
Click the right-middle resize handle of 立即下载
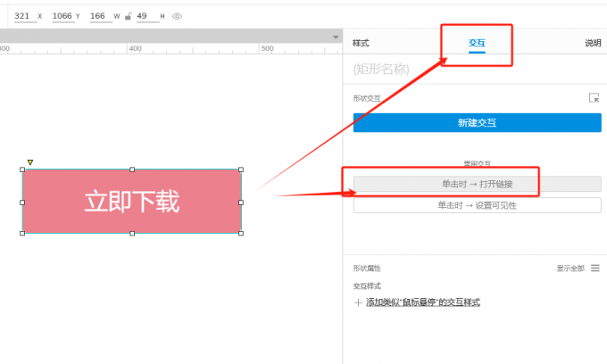tap(241, 203)
